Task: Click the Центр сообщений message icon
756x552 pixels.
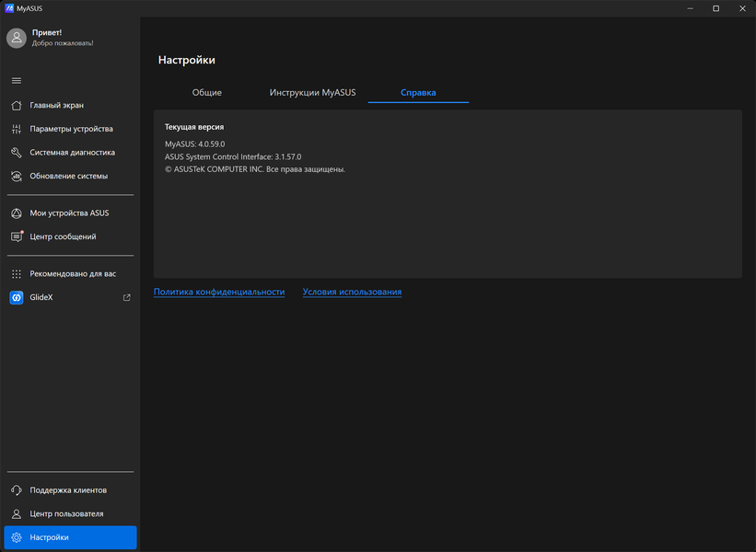Action: [x=17, y=236]
